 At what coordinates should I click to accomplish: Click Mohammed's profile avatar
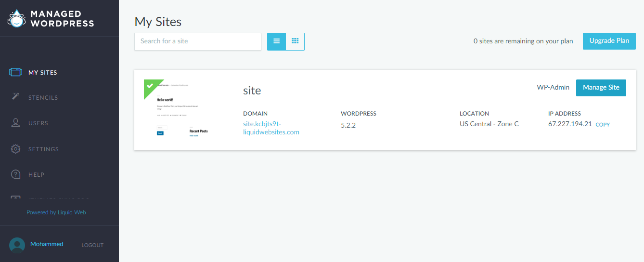[17, 245]
